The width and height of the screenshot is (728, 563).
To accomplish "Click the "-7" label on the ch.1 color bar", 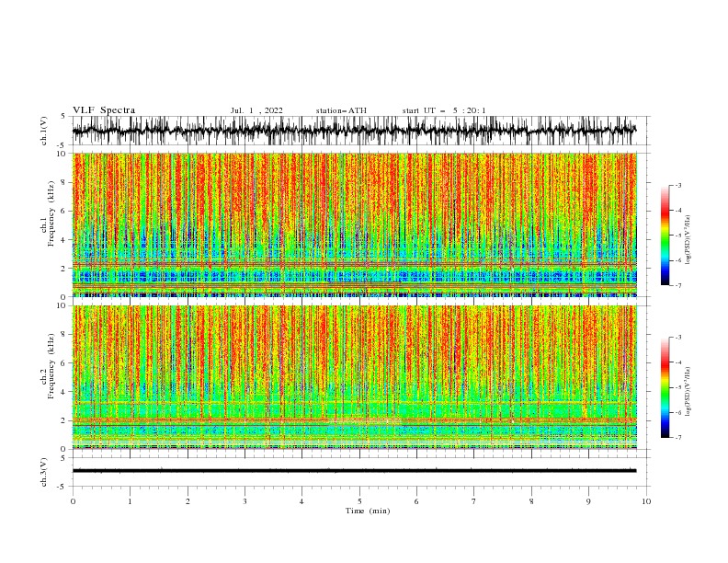I will point(677,285).
